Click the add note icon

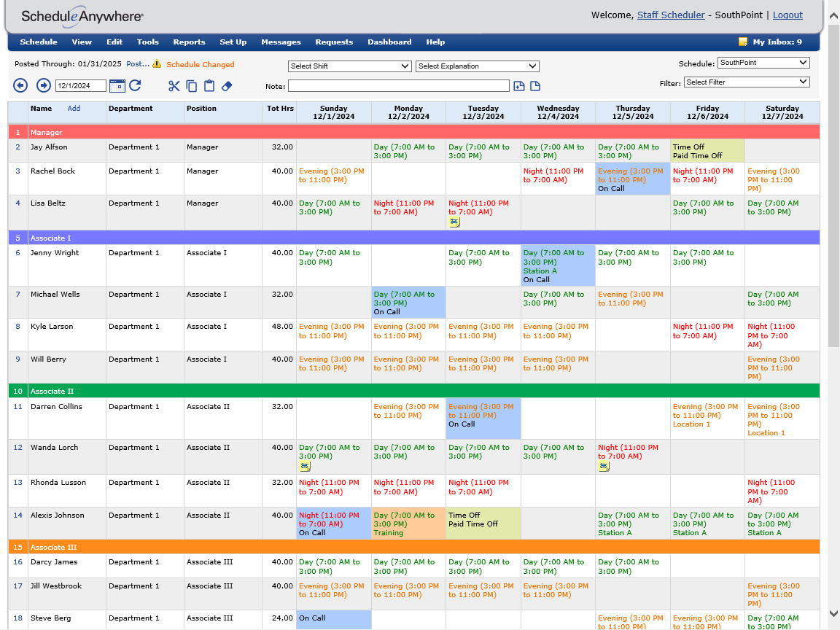(x=519, y=86)
